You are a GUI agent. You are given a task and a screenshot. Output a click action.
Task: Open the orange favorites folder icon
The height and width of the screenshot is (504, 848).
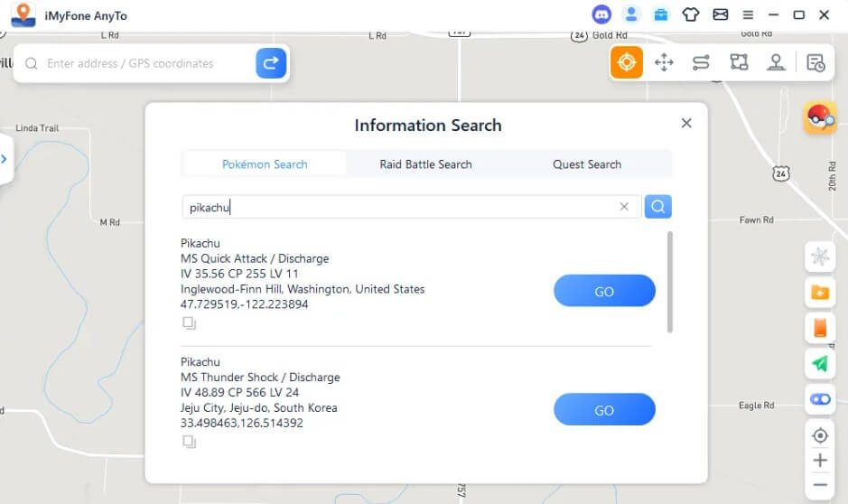(820, 293)
